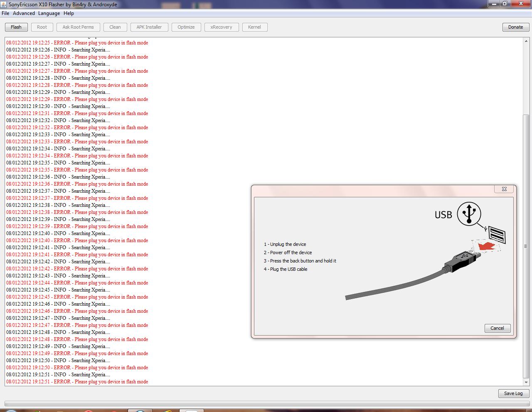Open the Help menu
The image size is (532, 412).
(x=69, y=13)
